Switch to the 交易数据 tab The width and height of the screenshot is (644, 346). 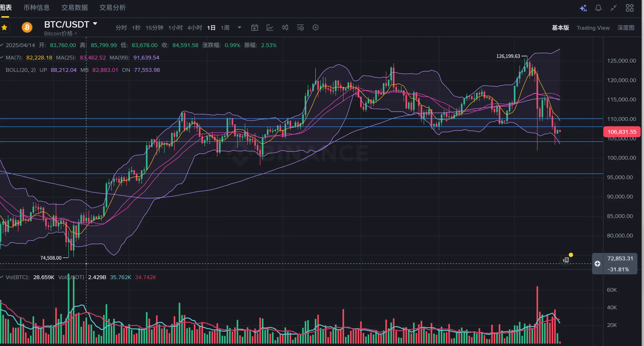(x=75, y=8)
